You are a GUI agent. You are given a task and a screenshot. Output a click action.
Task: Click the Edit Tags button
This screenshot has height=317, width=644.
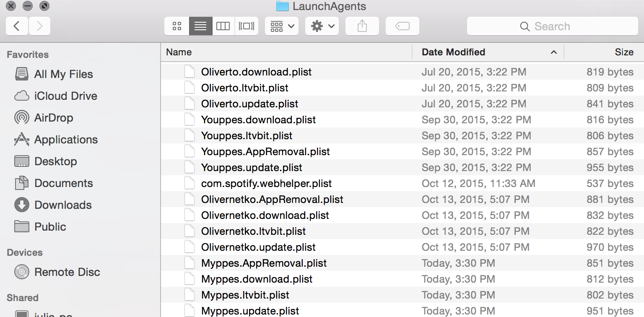(x=402, y=26)
